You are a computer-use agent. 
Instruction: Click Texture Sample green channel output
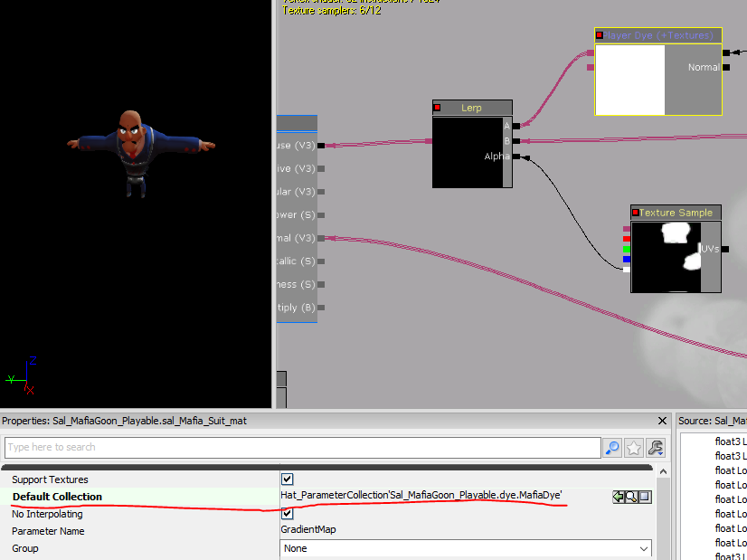(x=627, y=250)
